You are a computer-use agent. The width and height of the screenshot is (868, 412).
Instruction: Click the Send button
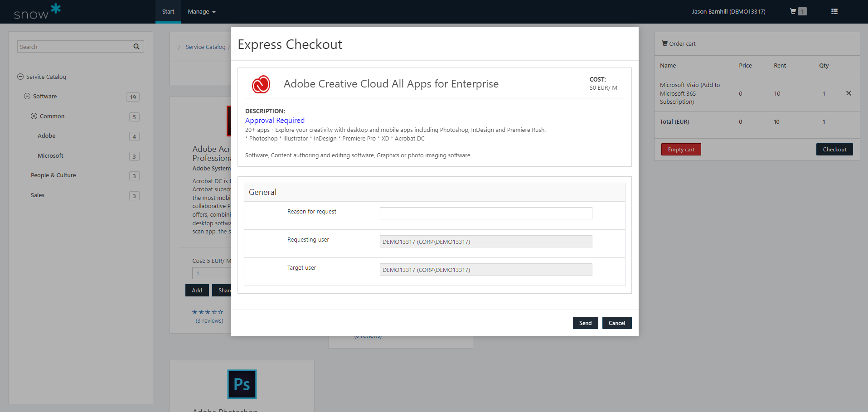point(586,323)
